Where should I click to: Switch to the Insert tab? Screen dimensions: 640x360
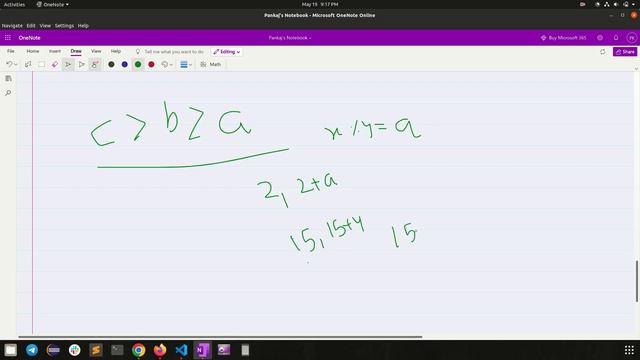(55, 51)
